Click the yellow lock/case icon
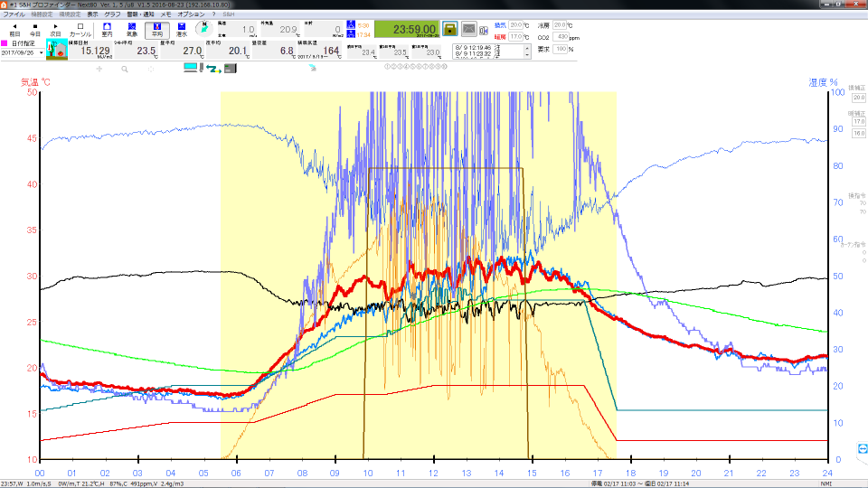 coord(451,29)
